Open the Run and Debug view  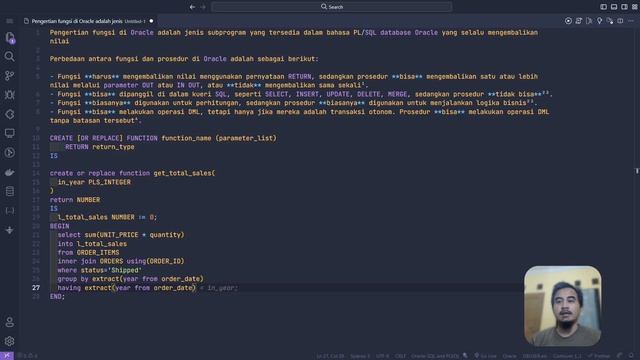tap(9, 95)
